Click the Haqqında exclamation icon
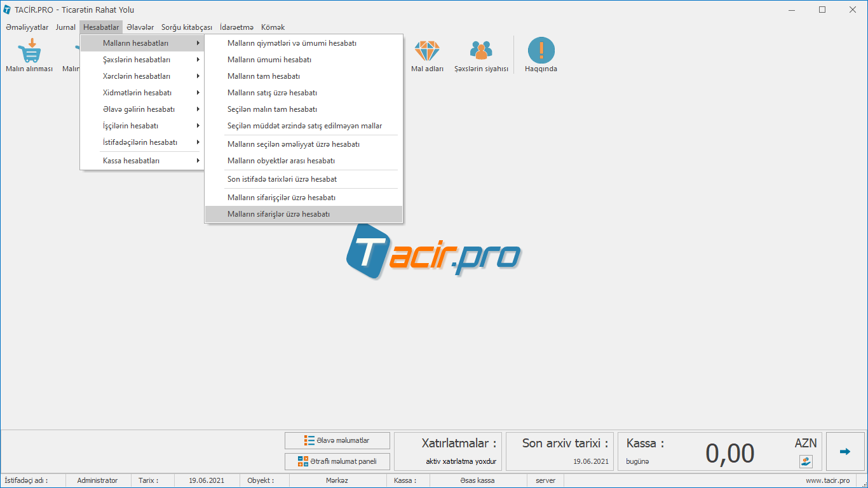 (541, 51)
